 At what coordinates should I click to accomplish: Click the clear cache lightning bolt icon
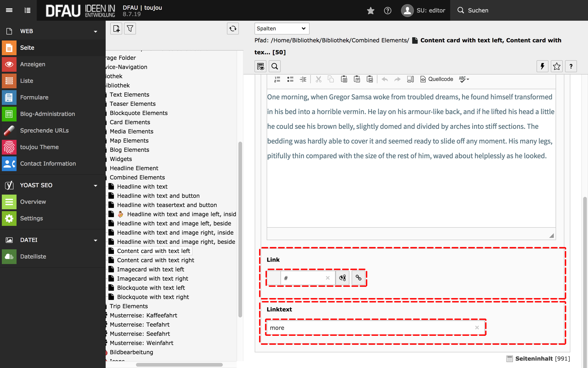(x=542, y=66)
